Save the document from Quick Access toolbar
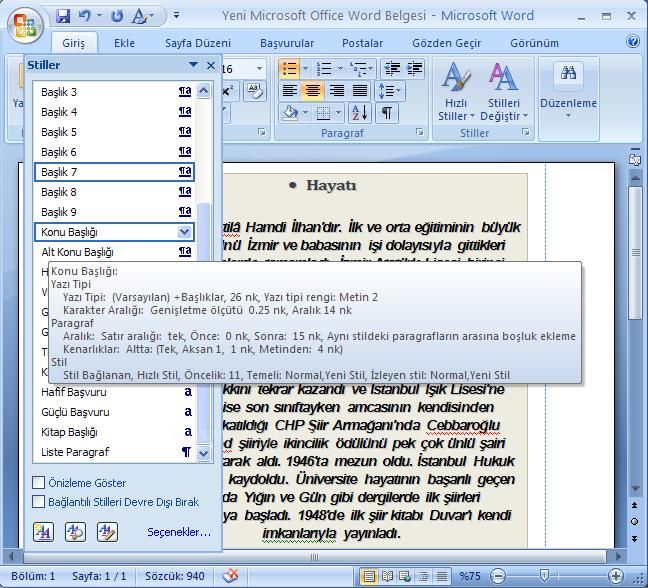Screen dimensions: 648x588 coord(63,16)
